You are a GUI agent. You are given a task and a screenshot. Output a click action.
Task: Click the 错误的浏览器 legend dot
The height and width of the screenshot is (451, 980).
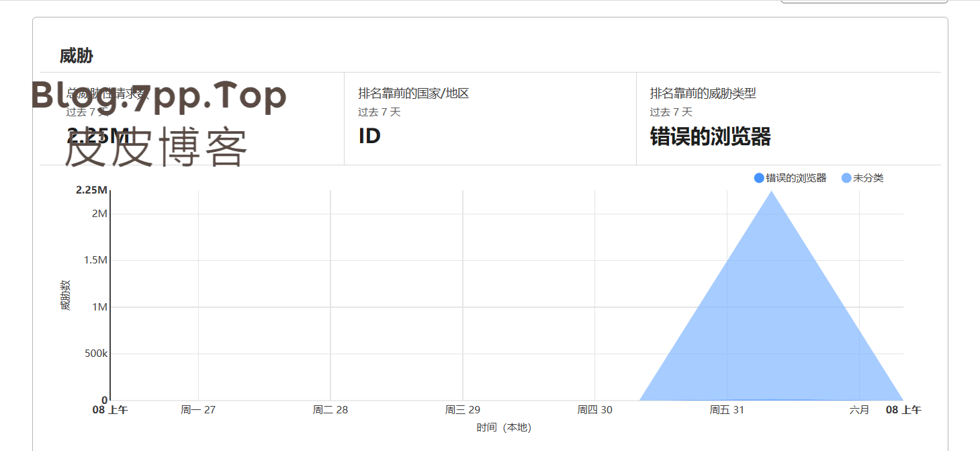tap(759, 178)
